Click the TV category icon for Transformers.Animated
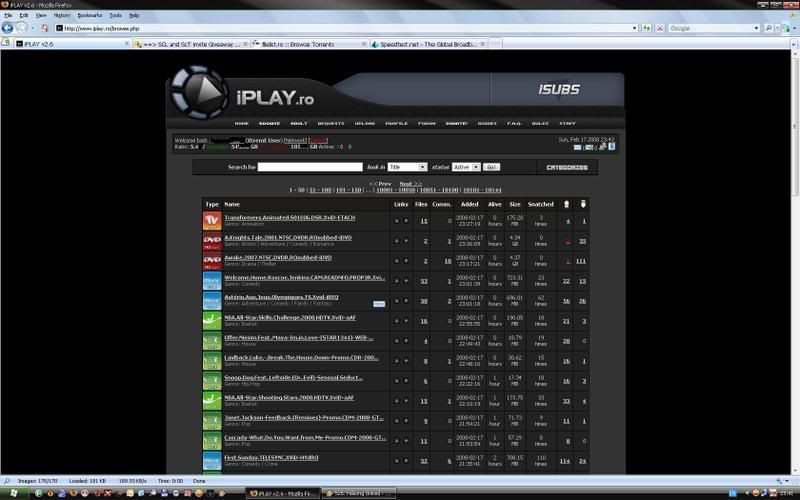The height and width of the screenshot is (500, 800). pos(212,221)
